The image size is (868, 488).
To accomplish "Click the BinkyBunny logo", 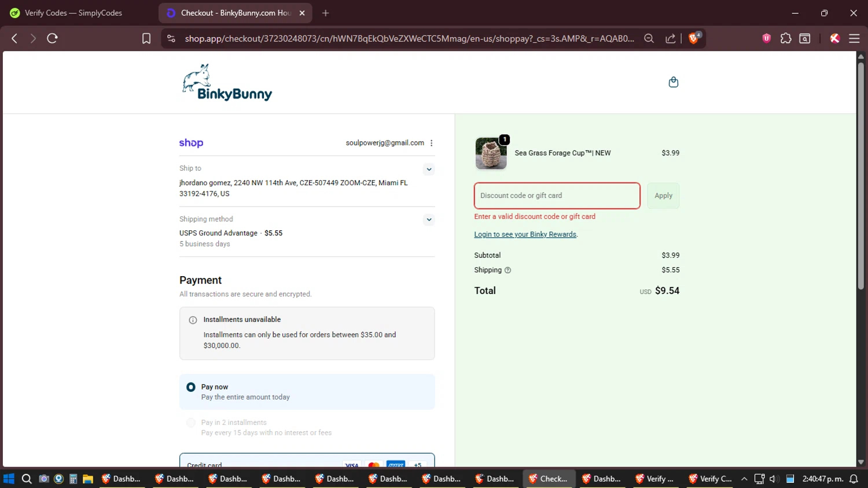I will [x=227, y=82].
